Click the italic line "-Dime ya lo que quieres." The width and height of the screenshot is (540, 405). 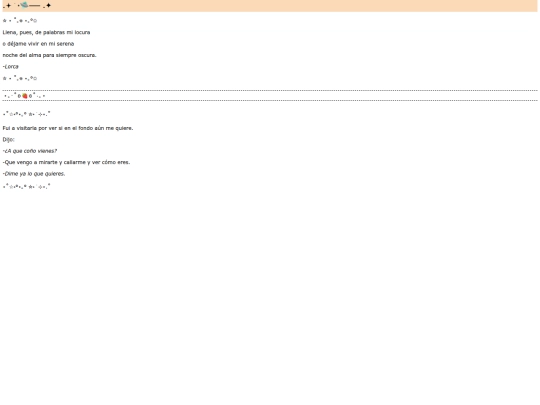[x=34, y=174]
